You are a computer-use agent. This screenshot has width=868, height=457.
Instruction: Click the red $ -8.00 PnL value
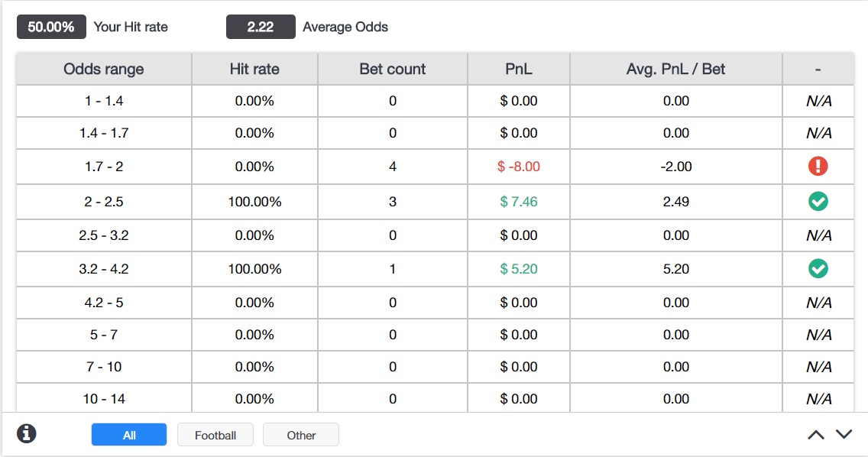519,167
